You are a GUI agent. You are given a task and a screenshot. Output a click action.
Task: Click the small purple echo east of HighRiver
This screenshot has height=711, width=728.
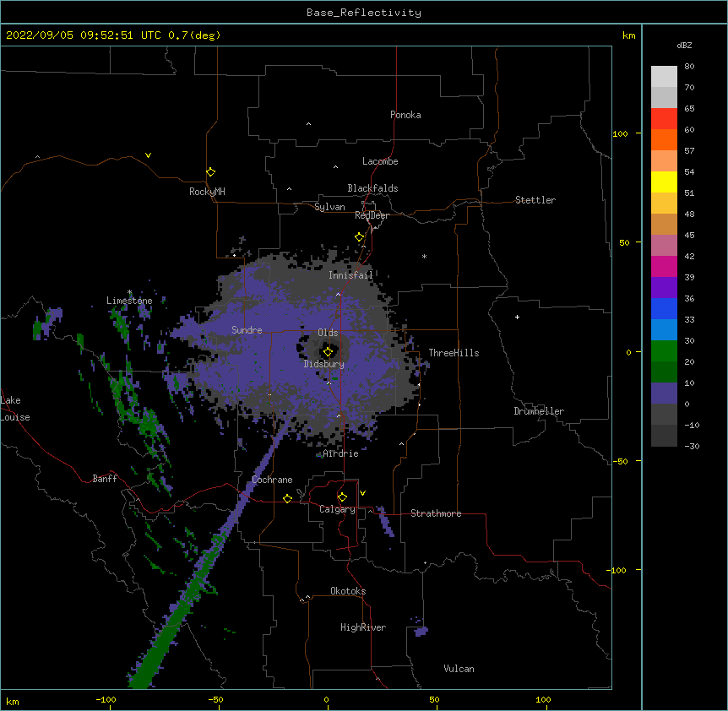[421, 631]
